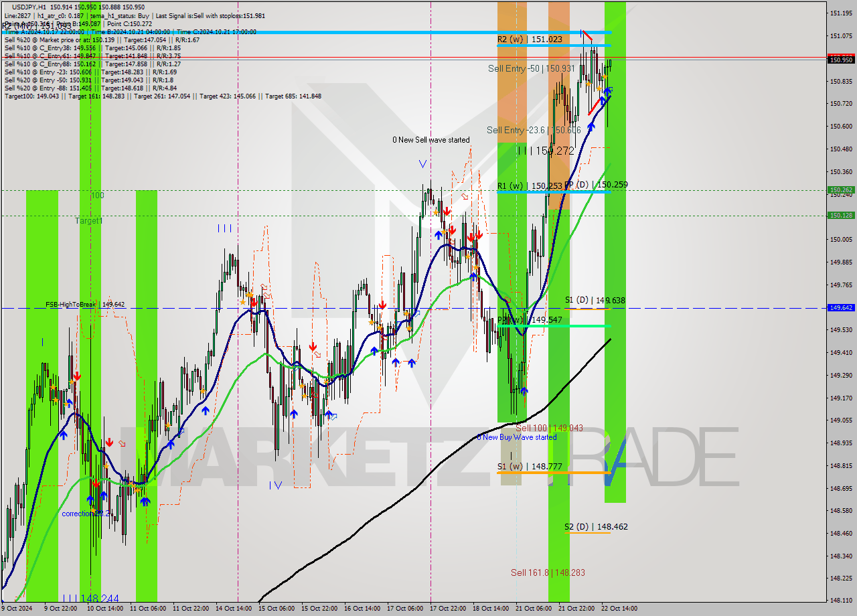Click the 'Sell Entry -23.6 | 150.606' label
The width and height of the screenshot is (857, 616).
(x=534, y=130)
